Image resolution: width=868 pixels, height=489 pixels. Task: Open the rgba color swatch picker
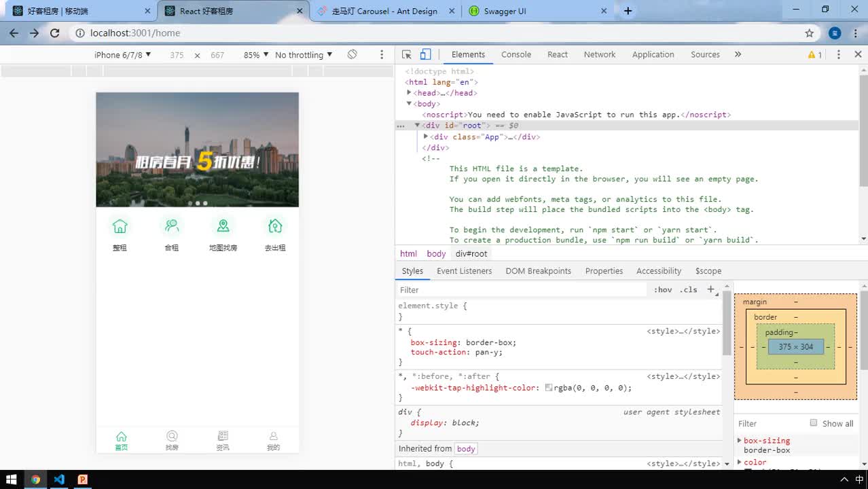pyautogui.click(x=549, y=388)
